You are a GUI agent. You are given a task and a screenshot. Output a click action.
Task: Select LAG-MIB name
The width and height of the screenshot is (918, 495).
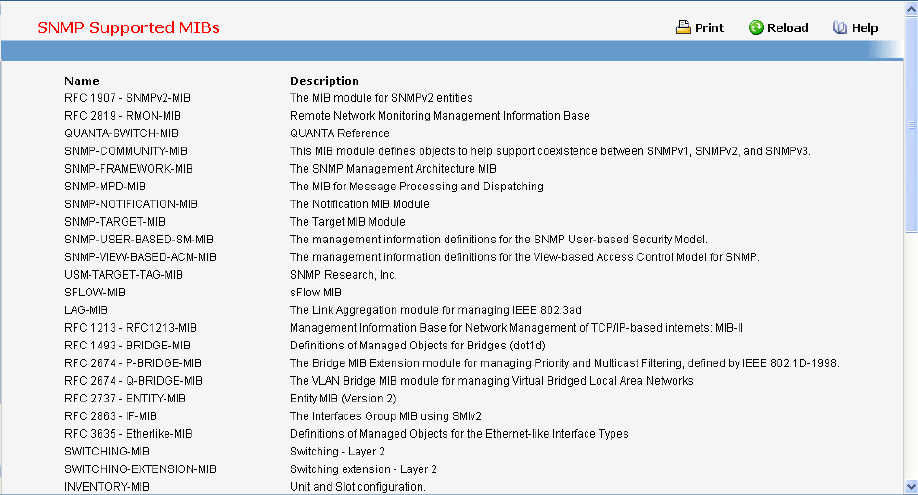click(x=86, y=310)
